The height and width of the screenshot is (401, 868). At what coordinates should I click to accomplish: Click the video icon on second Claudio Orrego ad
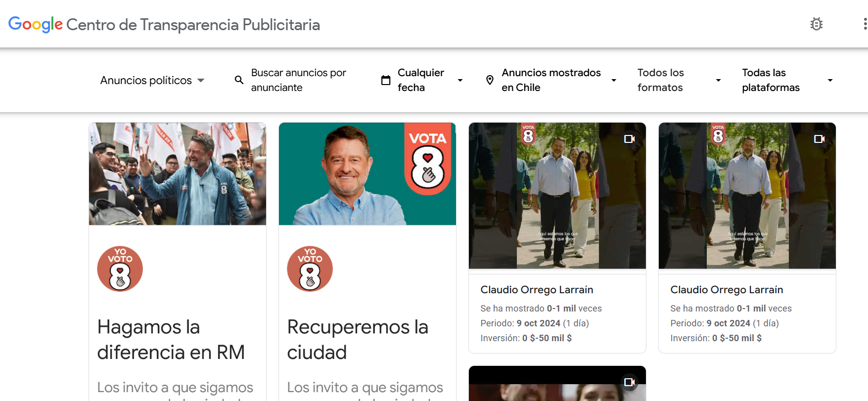click(819, 139)
